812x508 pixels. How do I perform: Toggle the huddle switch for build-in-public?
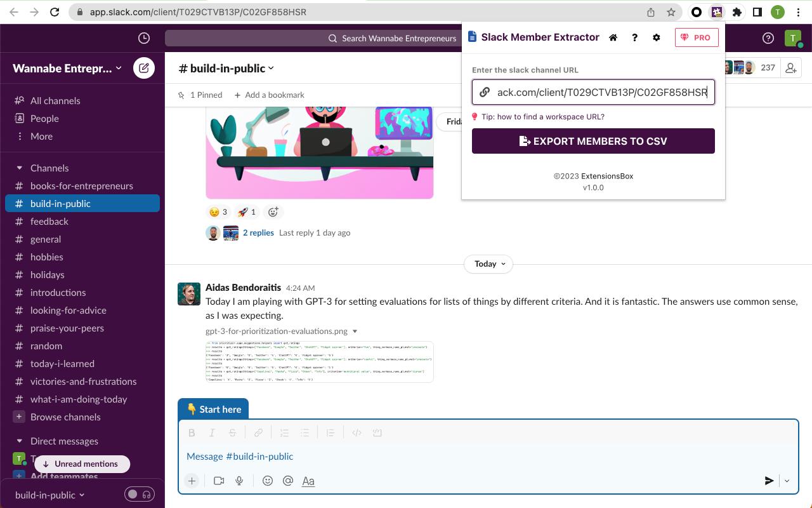coord(139,495)
